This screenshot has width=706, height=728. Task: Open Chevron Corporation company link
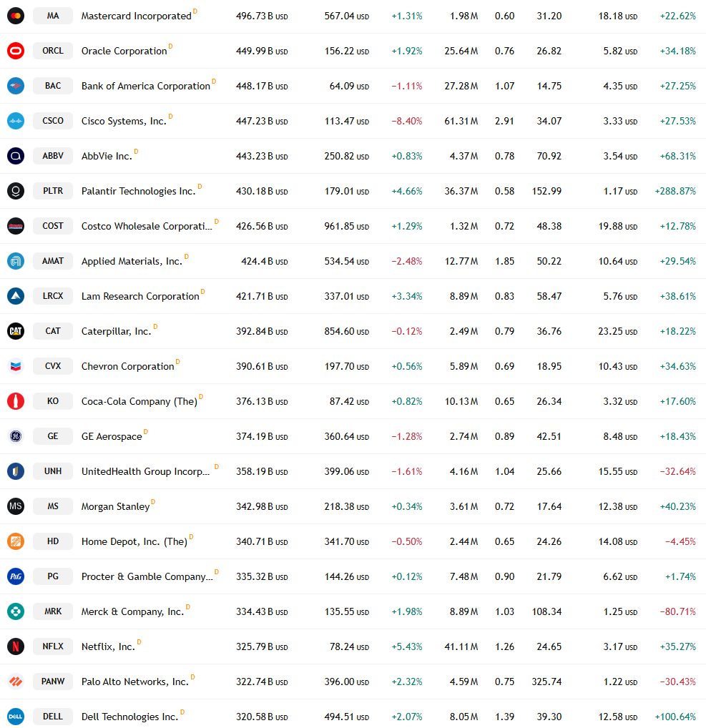click(128, 367)
